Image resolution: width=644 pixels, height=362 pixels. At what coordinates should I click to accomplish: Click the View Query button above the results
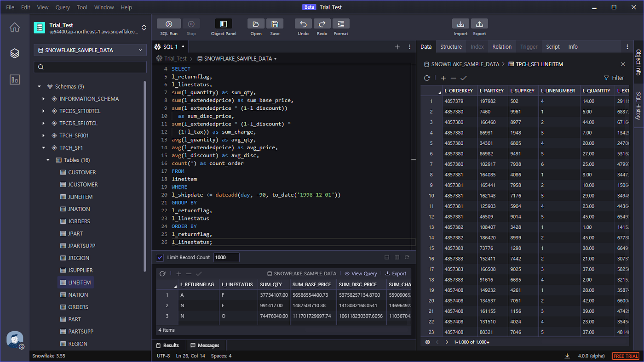point(361,273)
